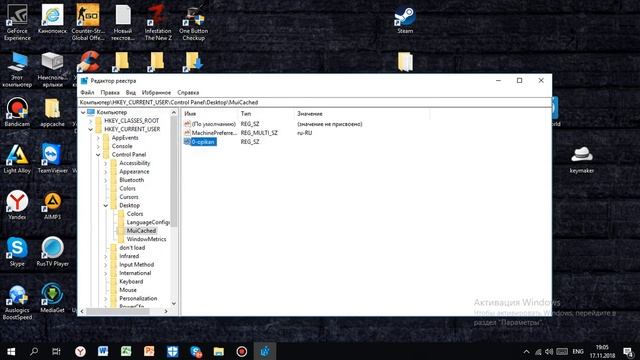Select the WindowMetrics subkey

pos(146,239)
